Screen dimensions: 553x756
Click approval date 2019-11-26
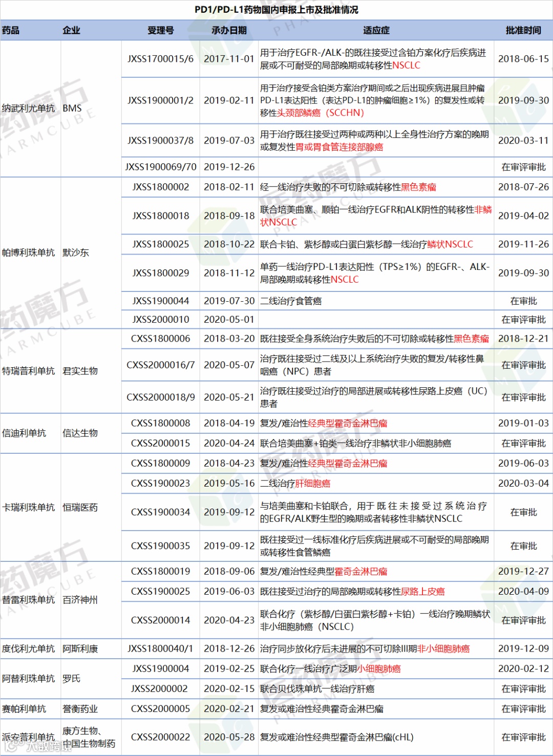[x=523, y=244]
